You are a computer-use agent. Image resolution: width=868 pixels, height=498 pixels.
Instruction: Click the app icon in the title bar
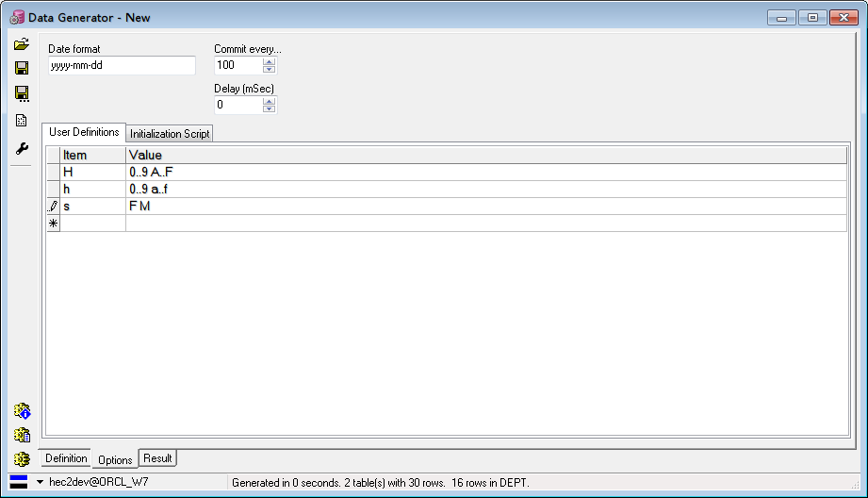(17, 17)
